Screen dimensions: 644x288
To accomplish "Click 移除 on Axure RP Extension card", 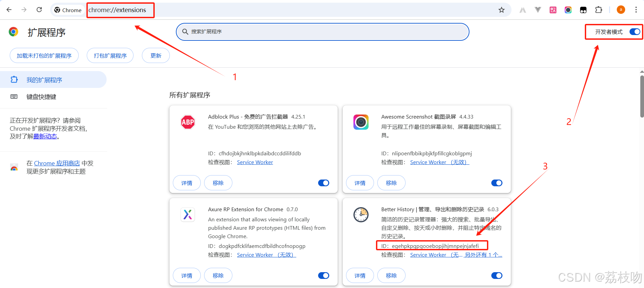I will 218,276.
